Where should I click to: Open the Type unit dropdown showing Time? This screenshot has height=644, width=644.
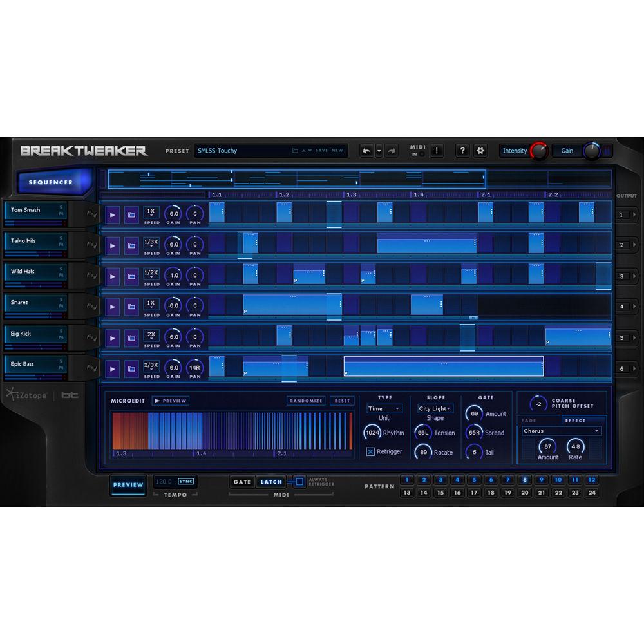(x=384, y=408)
